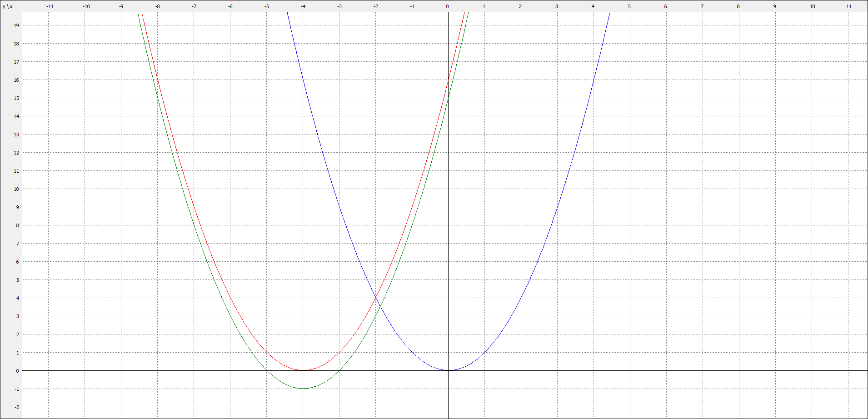
Task: Select the 11 label on the top ruler
Action: pos(849,6)
